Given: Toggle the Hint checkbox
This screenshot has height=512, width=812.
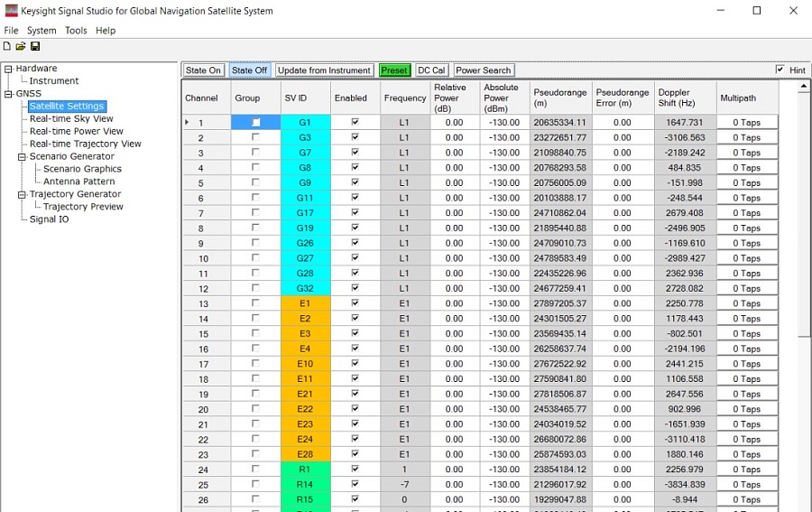Looking at the screenshot, I should tap(780, 70).
